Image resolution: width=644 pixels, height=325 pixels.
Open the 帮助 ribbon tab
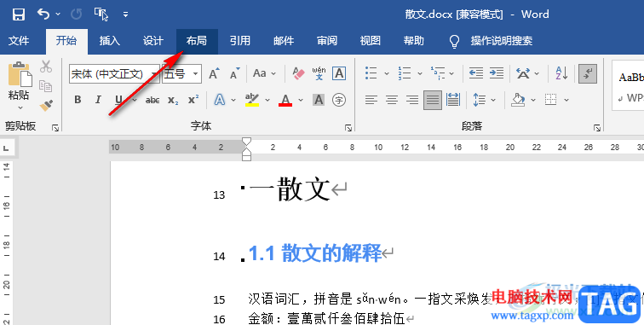click(414, 41)
